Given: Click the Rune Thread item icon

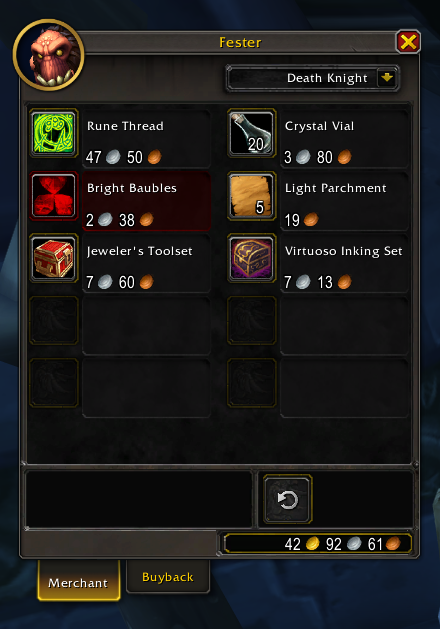Looking at the screenshot, I should pyautogui.click(x=54, y=133).
